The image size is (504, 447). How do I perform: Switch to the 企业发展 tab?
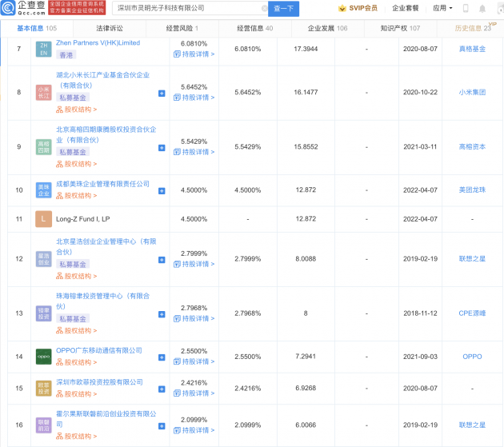pos(327,28)
